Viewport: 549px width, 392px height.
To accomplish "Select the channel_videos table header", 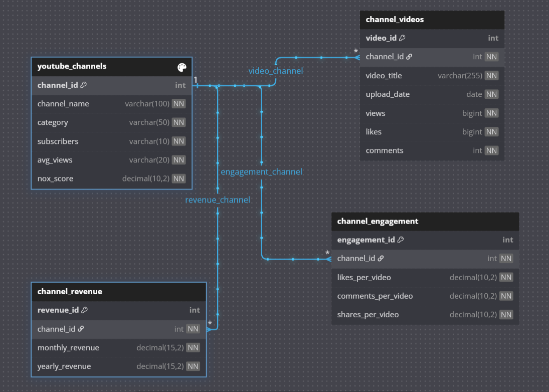I will (x=432, y=20).
